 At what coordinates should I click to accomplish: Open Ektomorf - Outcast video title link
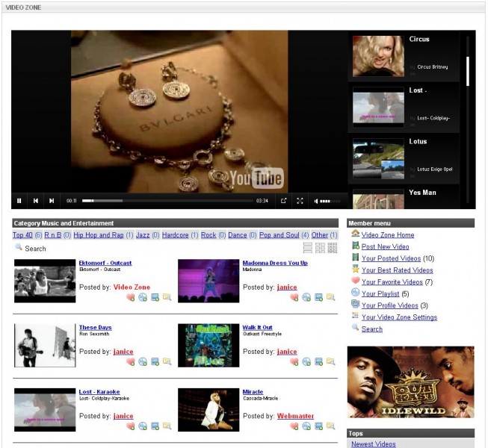(x=105, y=263)
